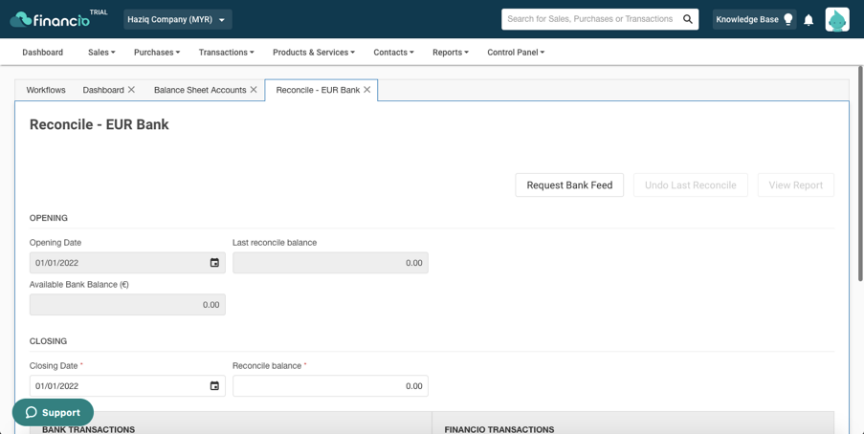Open the user avatar menu

pos(837,19)
